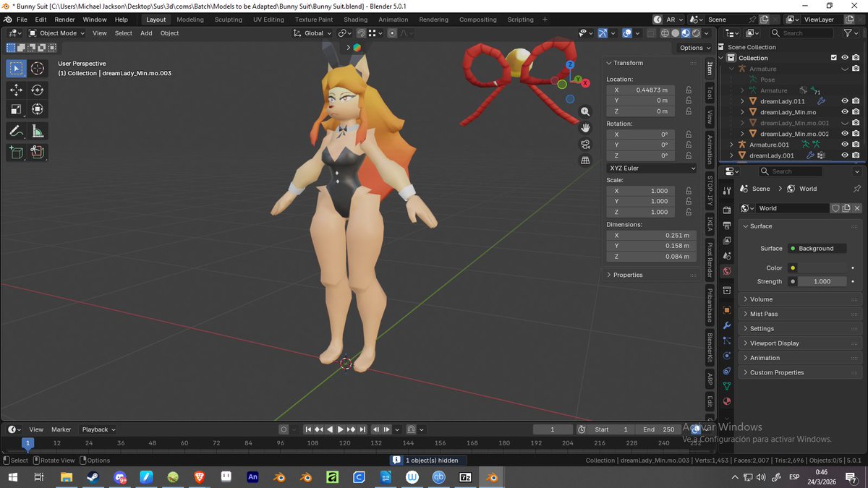Click the viewport zoom magnifier icon
Image resolution: width=868 pixels, height=488 pixels.
click(x=585, y=111)
